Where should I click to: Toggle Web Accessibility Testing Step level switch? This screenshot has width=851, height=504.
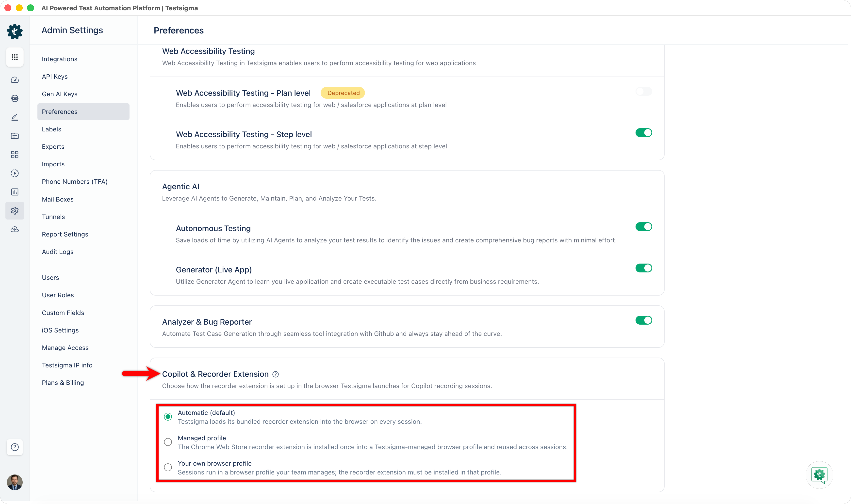[x=644, y=133]
